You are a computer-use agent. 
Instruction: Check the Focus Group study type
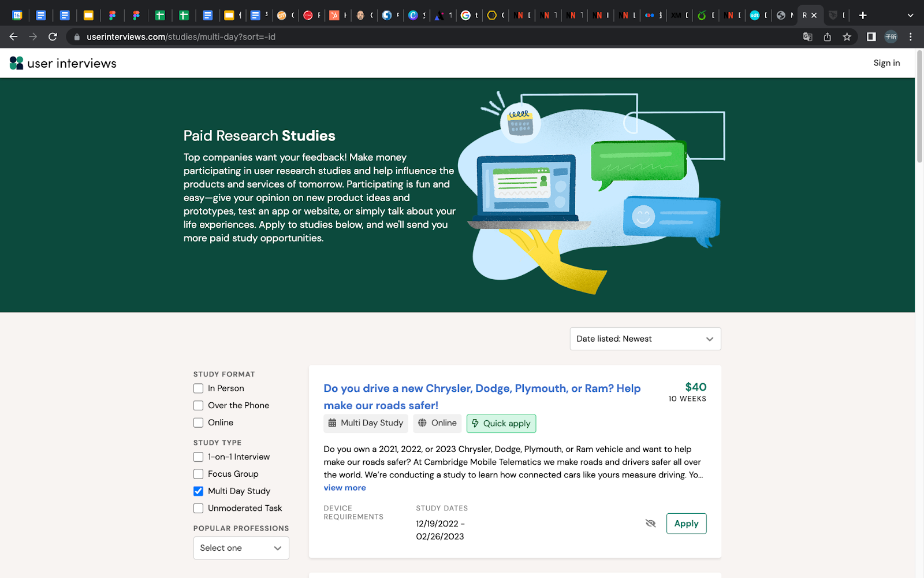point(198,474)
